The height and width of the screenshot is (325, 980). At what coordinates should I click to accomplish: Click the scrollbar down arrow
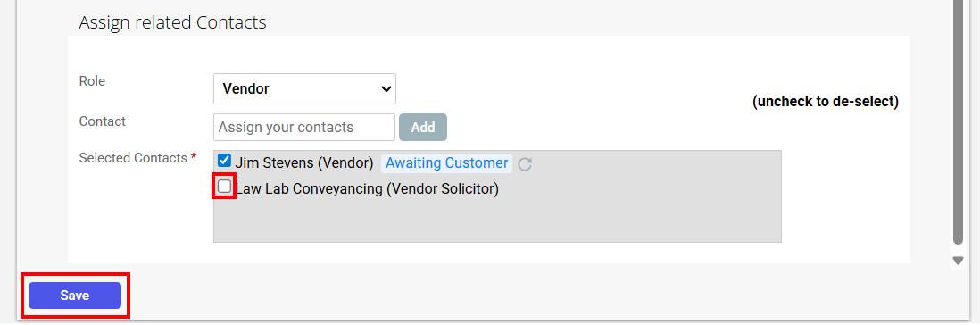coord(958,260)
